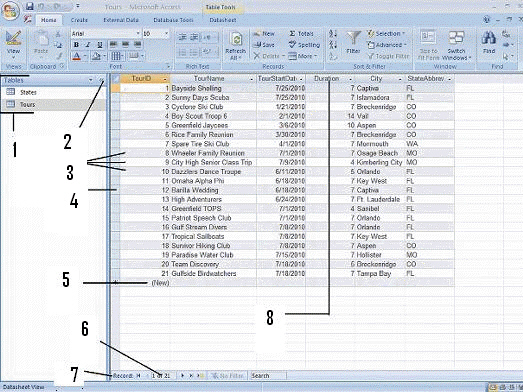Click the Replace icon in Find group
523x392 pixels.
(x=506, y=34)
